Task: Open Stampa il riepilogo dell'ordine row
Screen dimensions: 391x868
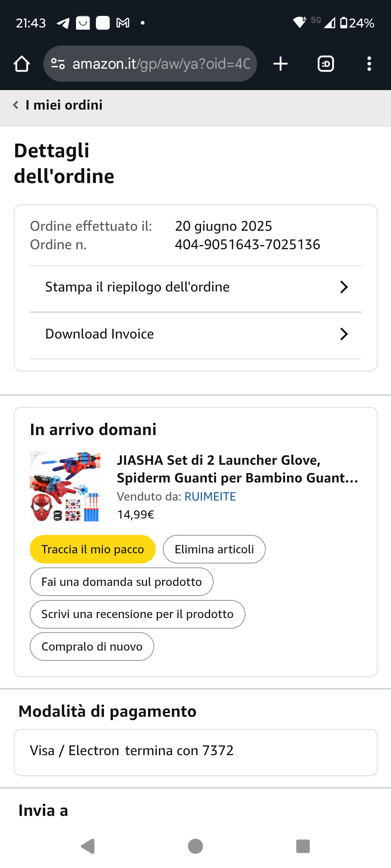Action: (138, 287)
